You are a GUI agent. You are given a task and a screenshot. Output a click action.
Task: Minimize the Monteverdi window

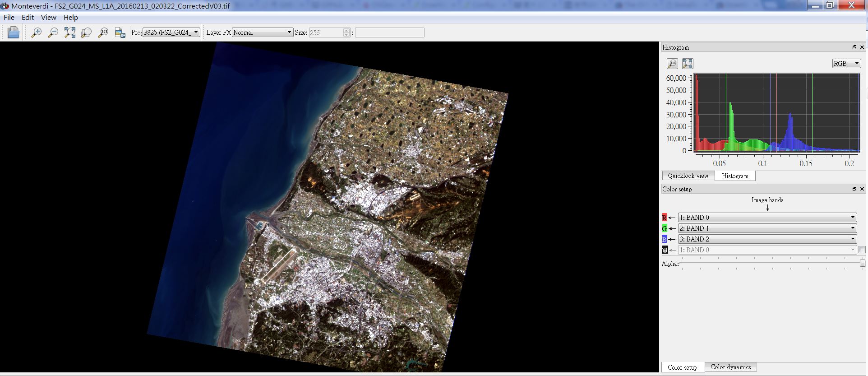pyautogui.click(x=815, y=5)
